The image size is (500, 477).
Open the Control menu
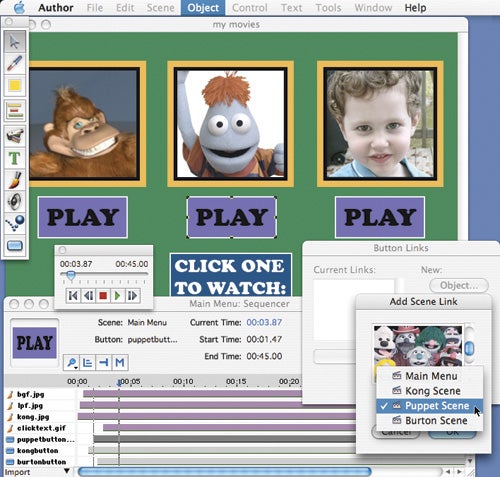tap(250, 7)
